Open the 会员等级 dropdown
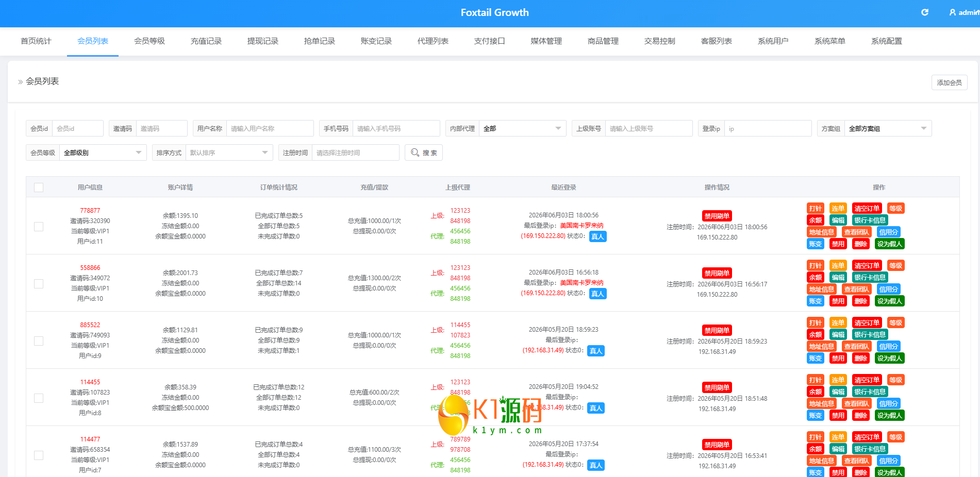980x477 pixels. click(103, 152)
